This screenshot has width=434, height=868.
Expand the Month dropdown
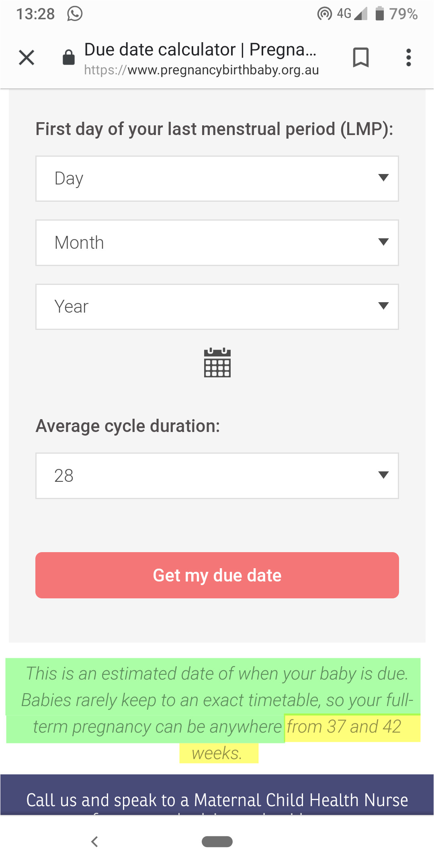point(217,243)
